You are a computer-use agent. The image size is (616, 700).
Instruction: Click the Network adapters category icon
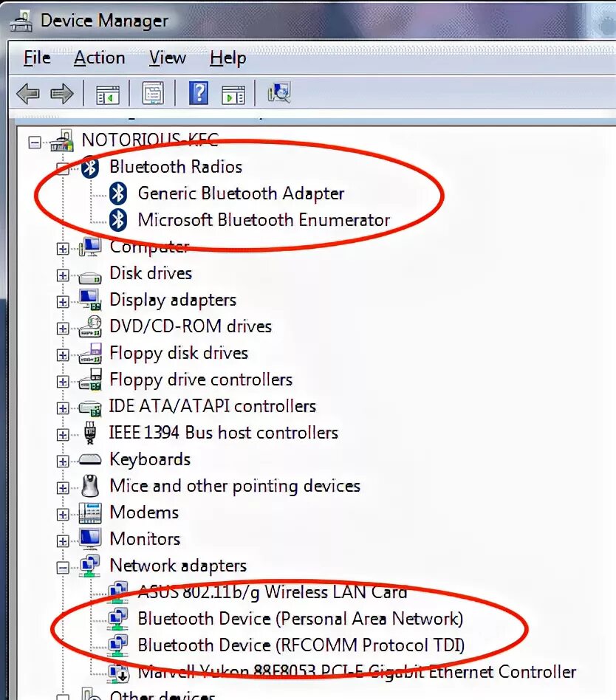[90, 566]
